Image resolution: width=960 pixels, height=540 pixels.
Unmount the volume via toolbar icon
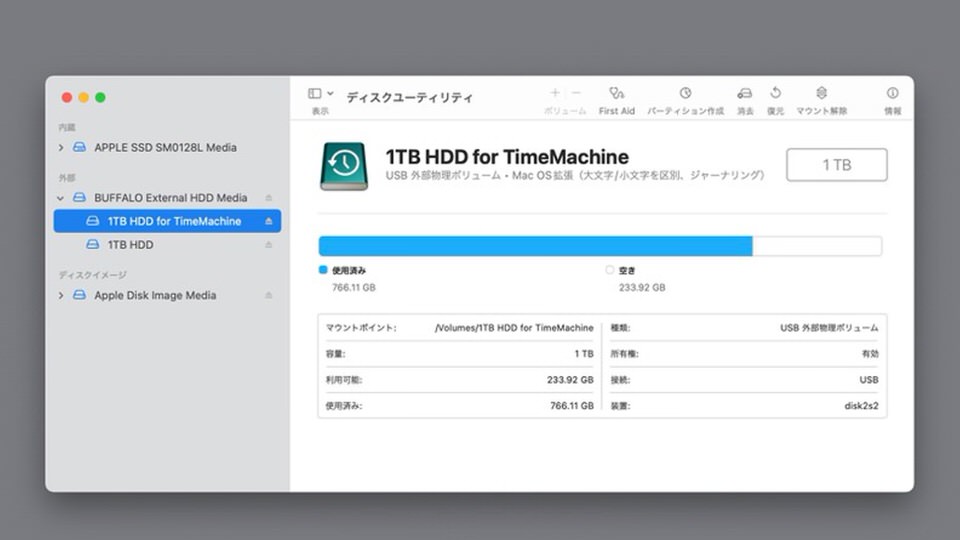click(822, 93)
